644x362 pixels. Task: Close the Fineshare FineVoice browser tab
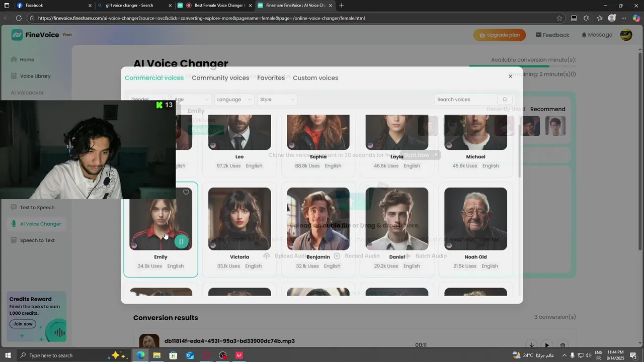[x=331, y=6]
